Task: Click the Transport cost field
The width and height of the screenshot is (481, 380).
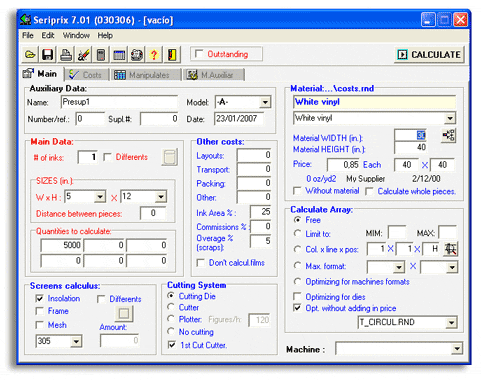Action: 254,169
